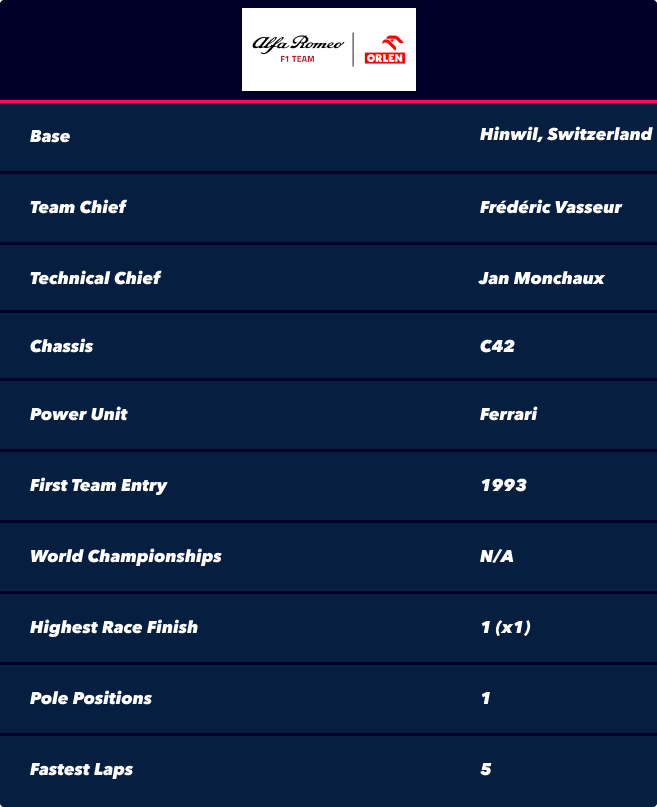Image resolution: width=657 pixels, height=807 pixels.
Task: Select the Power Unit label
Action: click(x=79, y=414)
